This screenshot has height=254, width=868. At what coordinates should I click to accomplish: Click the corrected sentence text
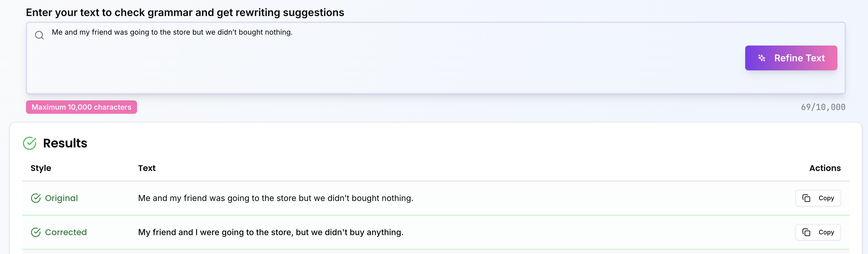pyautogui.click(x=271, y=232)
